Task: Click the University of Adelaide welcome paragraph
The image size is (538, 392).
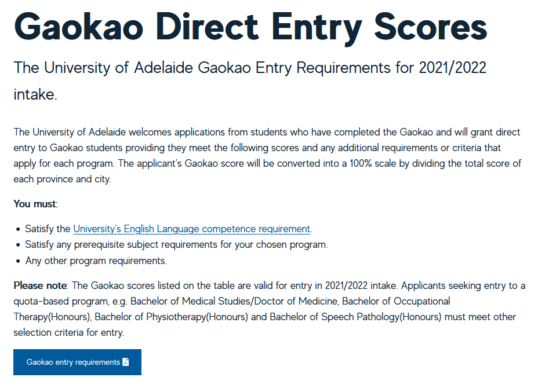Action: [x=268, y=156]
